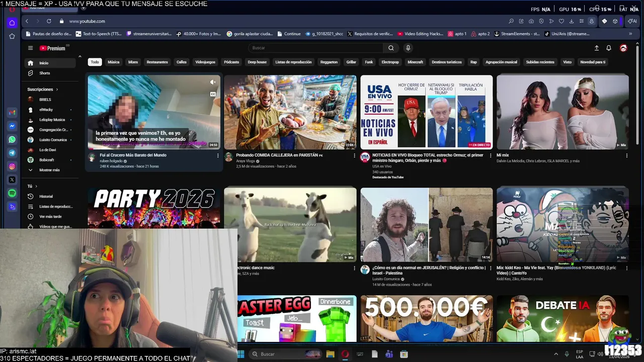Toggle CC subtitles on the cruise video preview
The width and height of the screenshot is (644, 362).
213,94
